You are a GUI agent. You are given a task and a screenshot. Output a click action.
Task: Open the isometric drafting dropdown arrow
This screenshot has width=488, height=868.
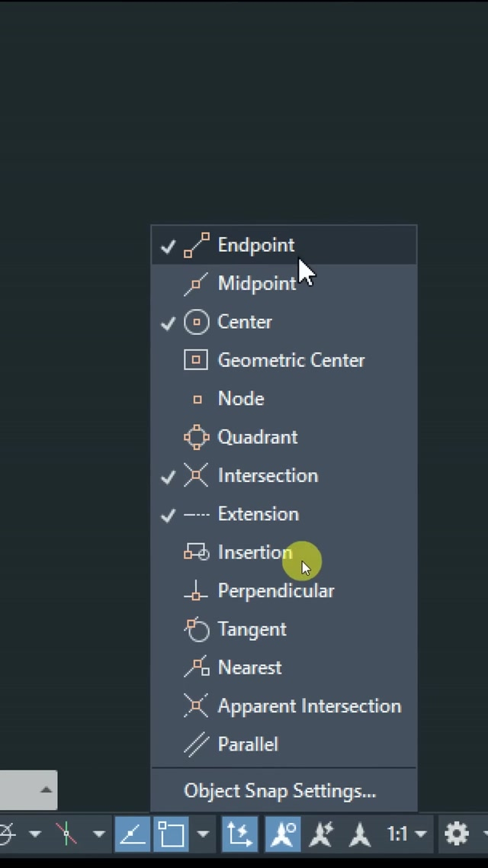pos(98,834)
